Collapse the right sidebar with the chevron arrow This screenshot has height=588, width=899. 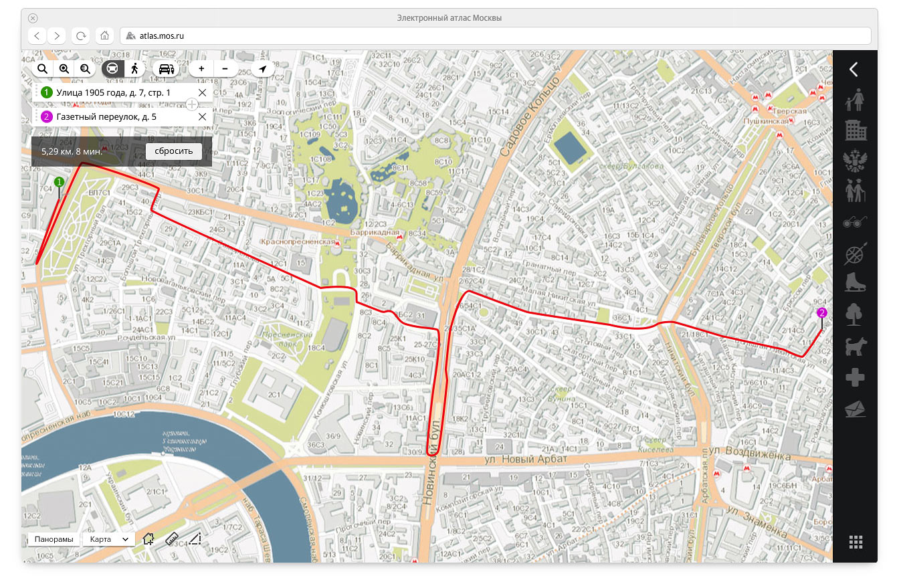(854, 70)
